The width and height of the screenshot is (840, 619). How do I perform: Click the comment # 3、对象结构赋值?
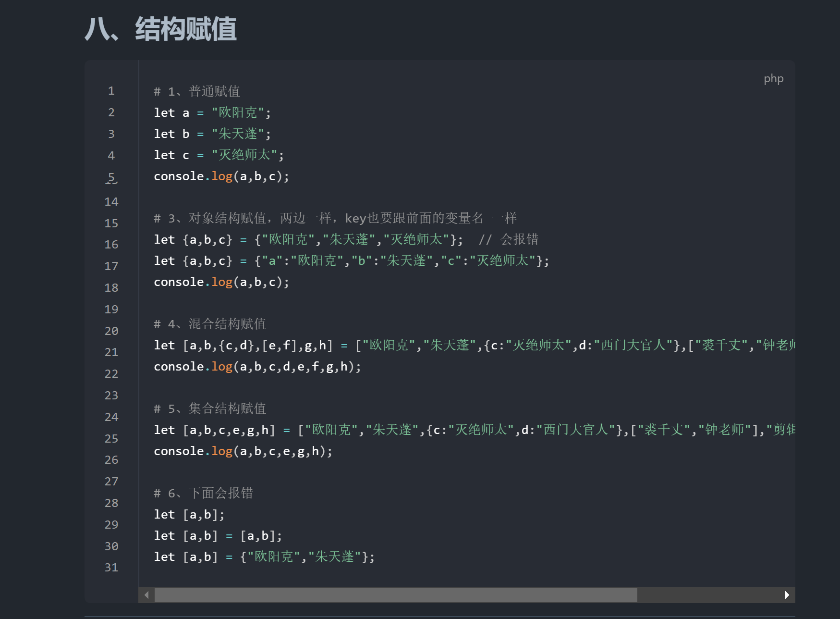pyautogui.click(x=335, y=218)
